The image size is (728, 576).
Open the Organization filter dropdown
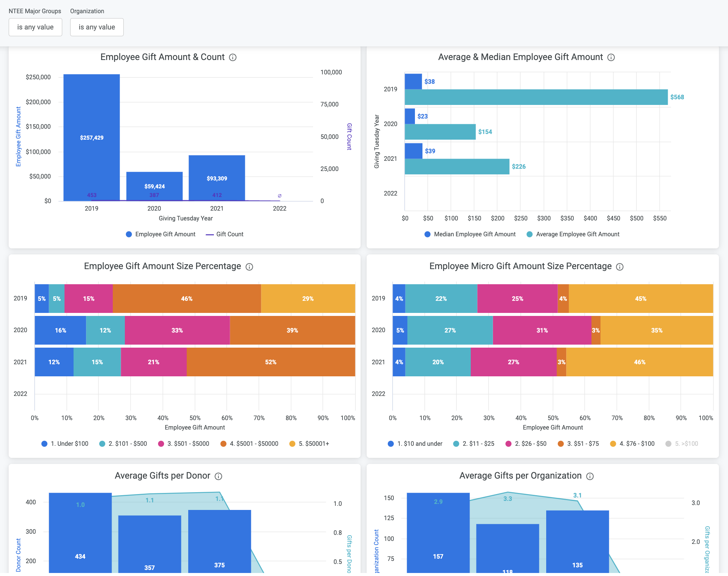click(97, 27)
